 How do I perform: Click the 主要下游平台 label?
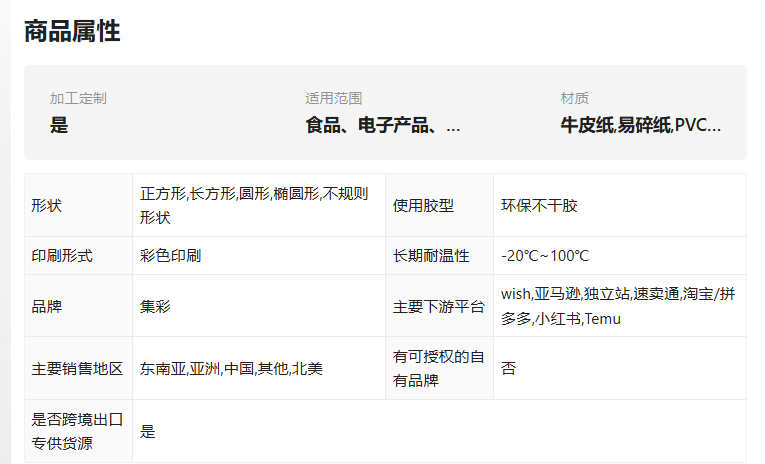click(439, 306)
